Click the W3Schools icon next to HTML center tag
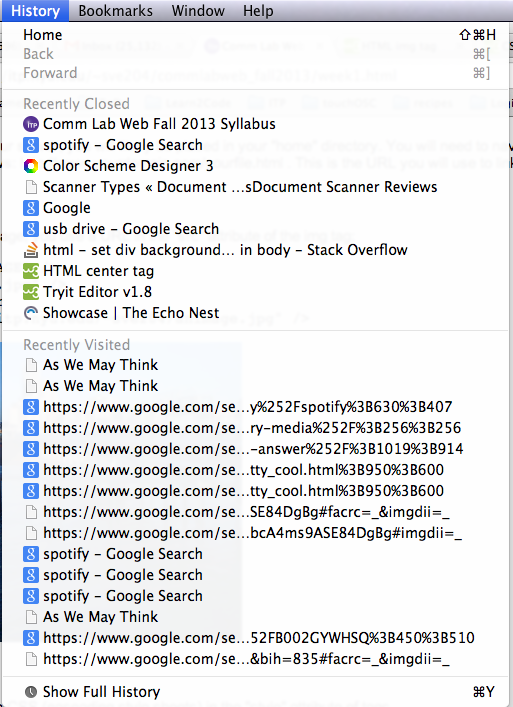 click(31, 271)
